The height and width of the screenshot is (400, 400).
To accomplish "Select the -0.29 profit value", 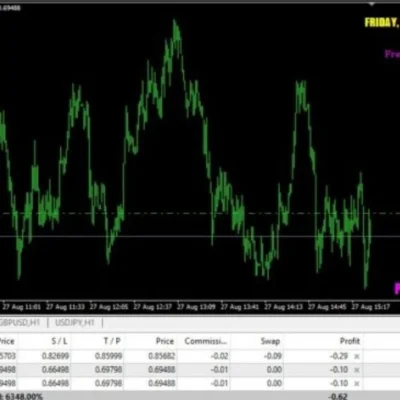I will click(x=339, y=356).
